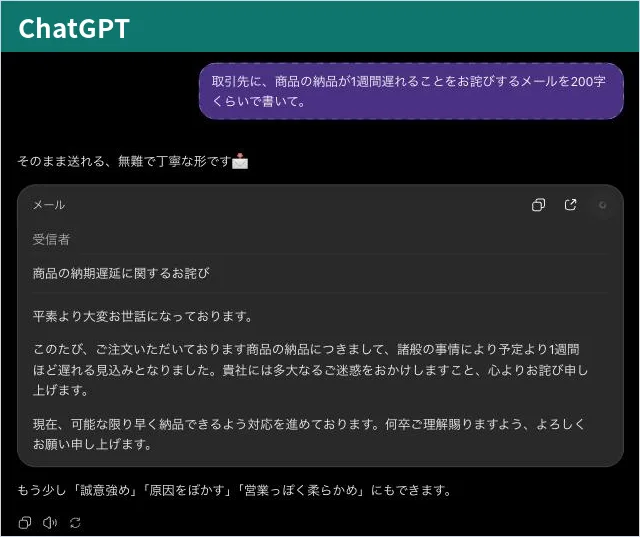This screenshot has width=640, height=537.
Task: Read the response aloud with speaker icon
Action: (x=50, y=522)
